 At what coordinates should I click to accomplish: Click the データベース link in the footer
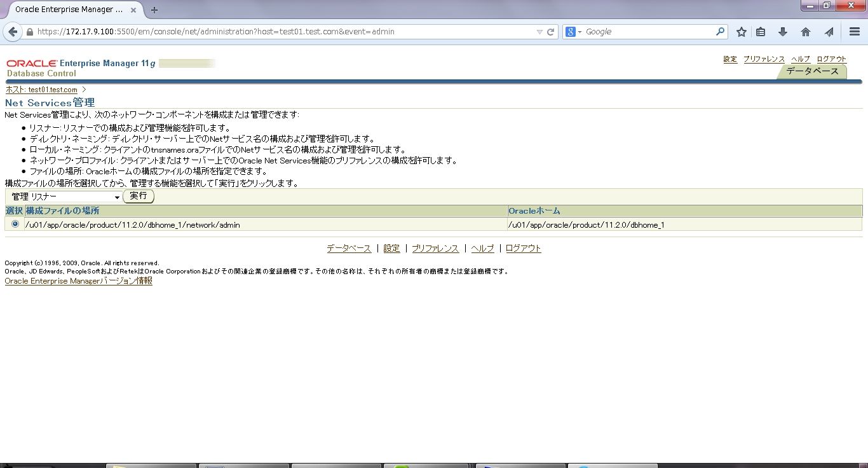(349, 249)
